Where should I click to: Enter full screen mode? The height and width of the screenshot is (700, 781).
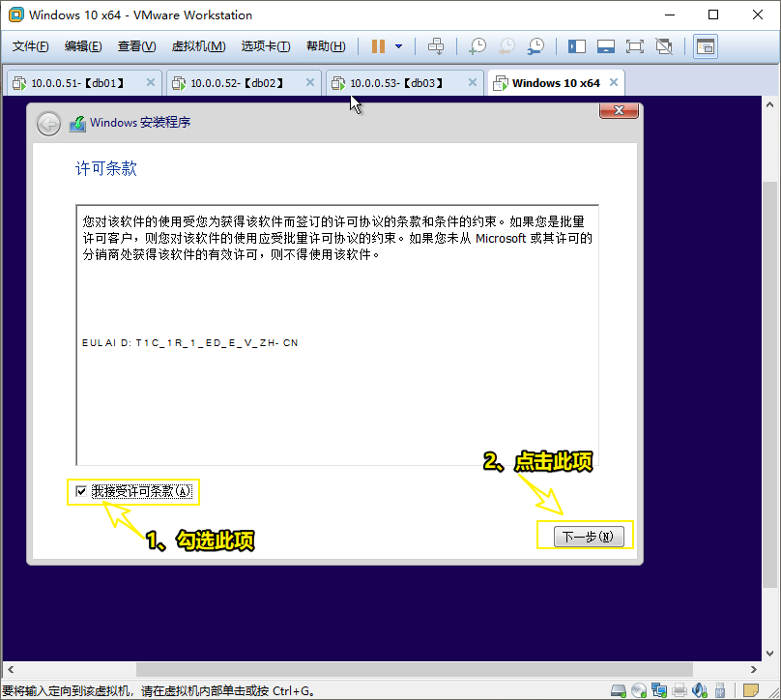634,46
